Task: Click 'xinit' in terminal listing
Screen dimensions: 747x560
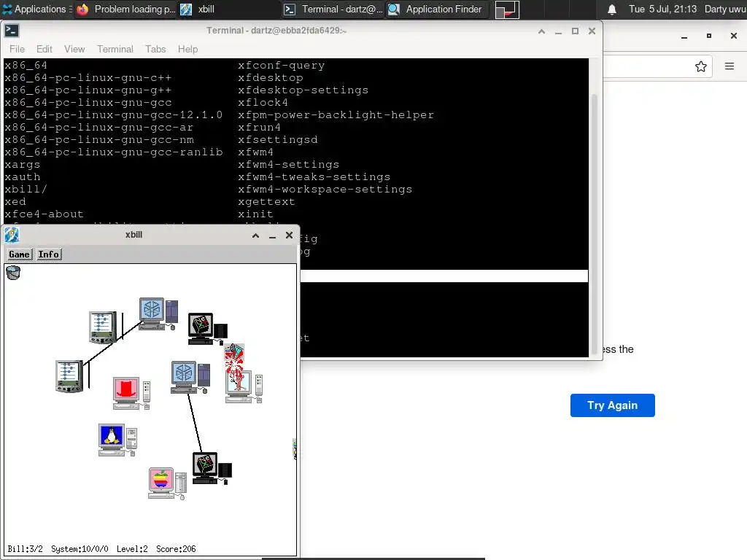Action: 256,214
